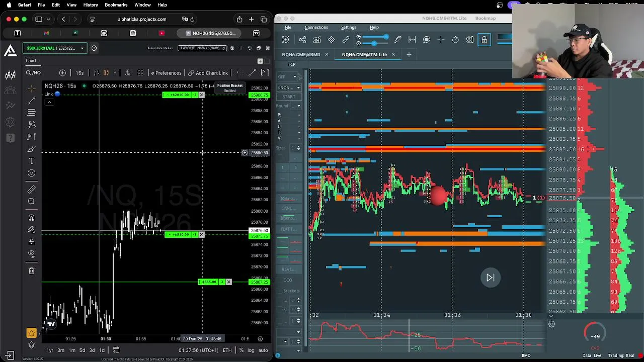Click the alphaticks.projectx.com address bar

tap(142, 19)
